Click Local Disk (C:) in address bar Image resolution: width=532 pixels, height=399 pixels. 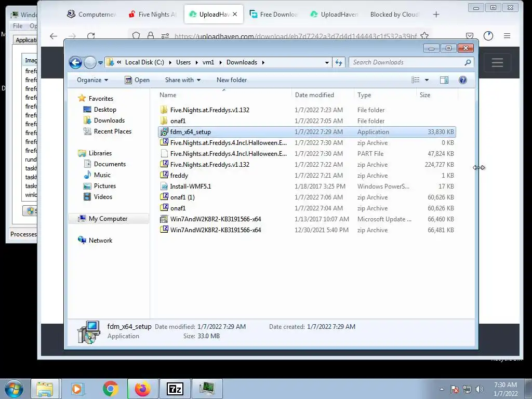(144, 62)
